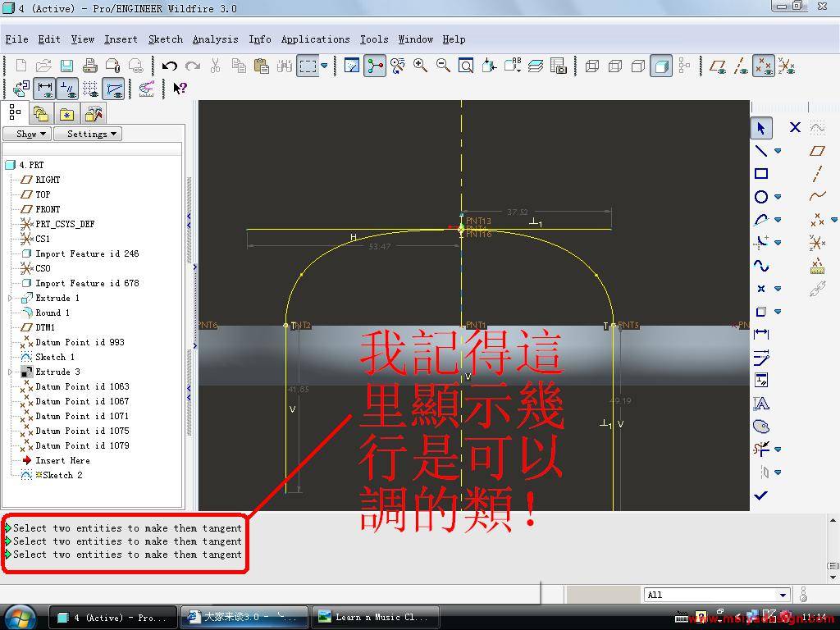Open the Modify dimension values tool
This screenshot has height=630, width=840.
pos(760,357)
